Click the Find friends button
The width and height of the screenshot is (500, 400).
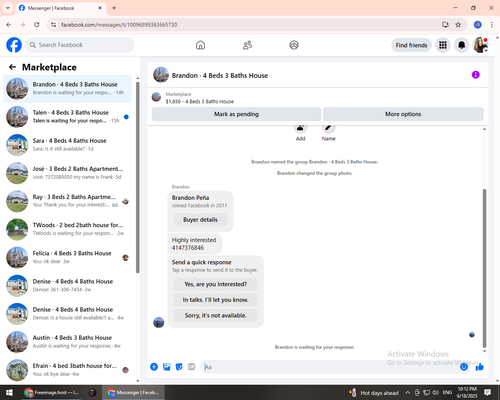pyautogui.click(x=411, y=45)
